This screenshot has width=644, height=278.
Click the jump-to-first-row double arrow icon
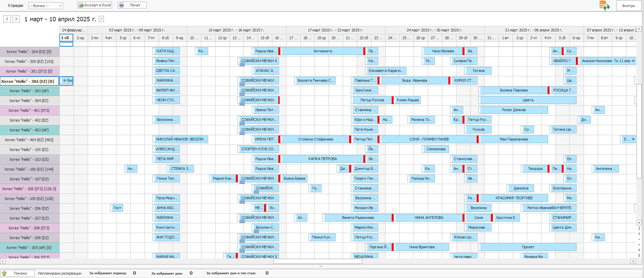coord(639,228)
